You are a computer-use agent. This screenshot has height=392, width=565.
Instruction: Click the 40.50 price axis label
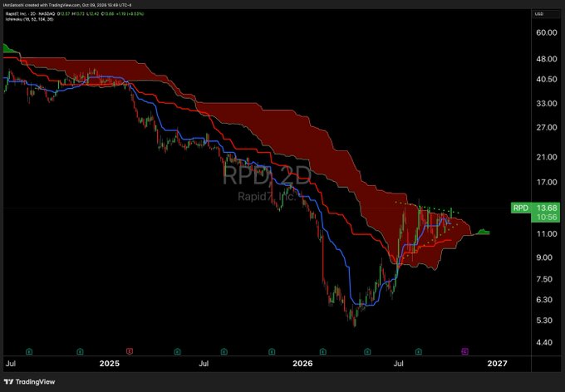point(546,79)
